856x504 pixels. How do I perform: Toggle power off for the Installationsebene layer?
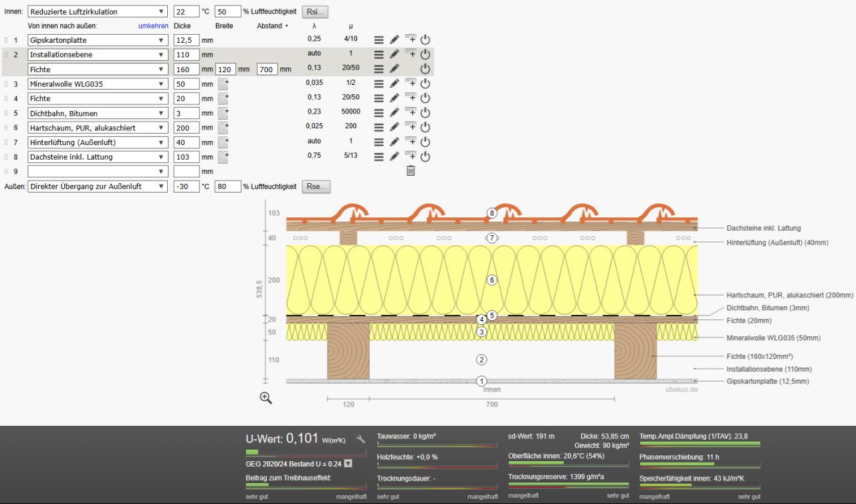click(x=425, y=54)
